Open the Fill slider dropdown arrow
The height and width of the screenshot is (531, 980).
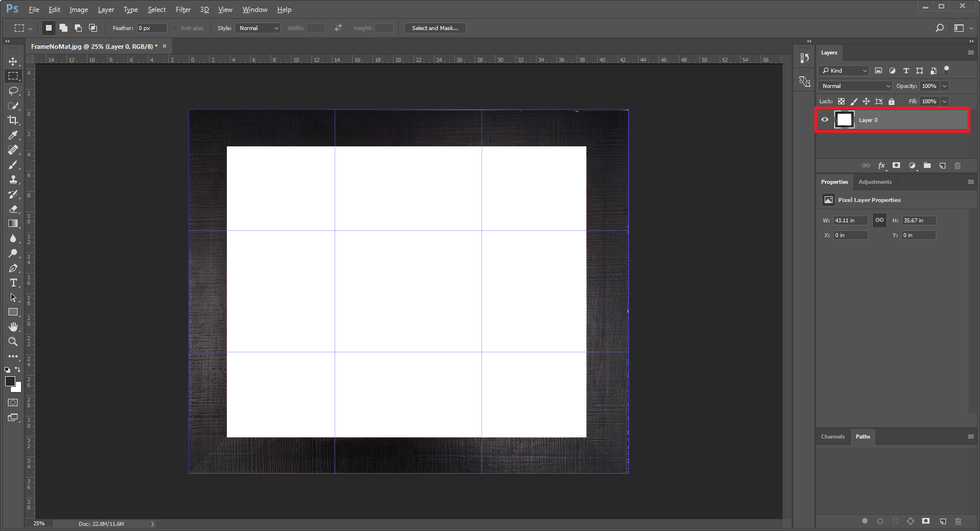pyautogui.click(x=944, y=101)
